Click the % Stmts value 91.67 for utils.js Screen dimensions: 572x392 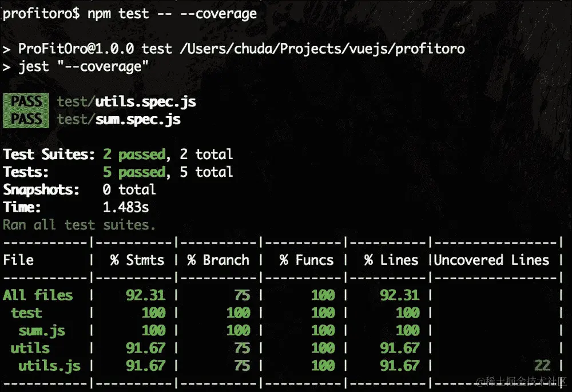point(145,365)
